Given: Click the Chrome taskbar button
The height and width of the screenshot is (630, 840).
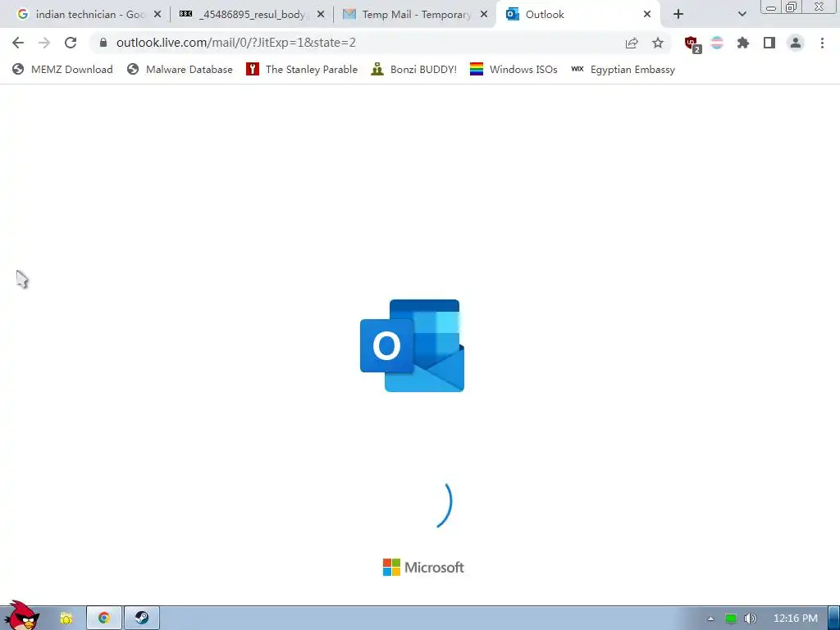Looking at the screenshot, I should point(104,619).
